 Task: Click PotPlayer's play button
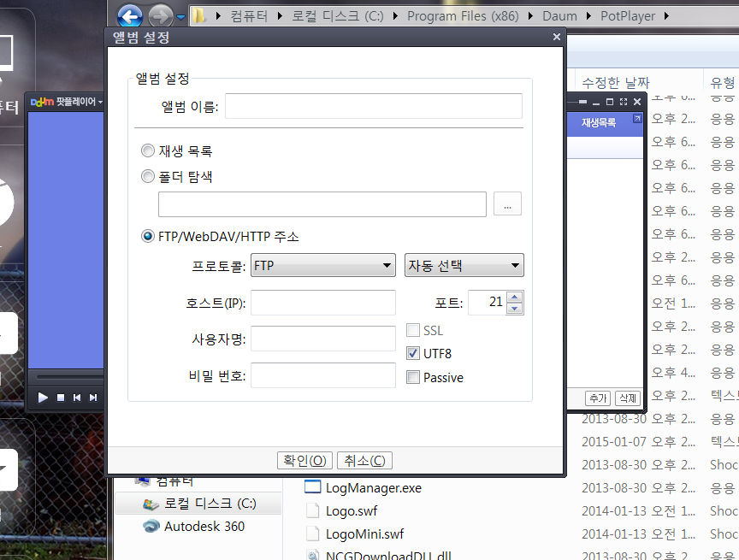(x=43, y=398)
